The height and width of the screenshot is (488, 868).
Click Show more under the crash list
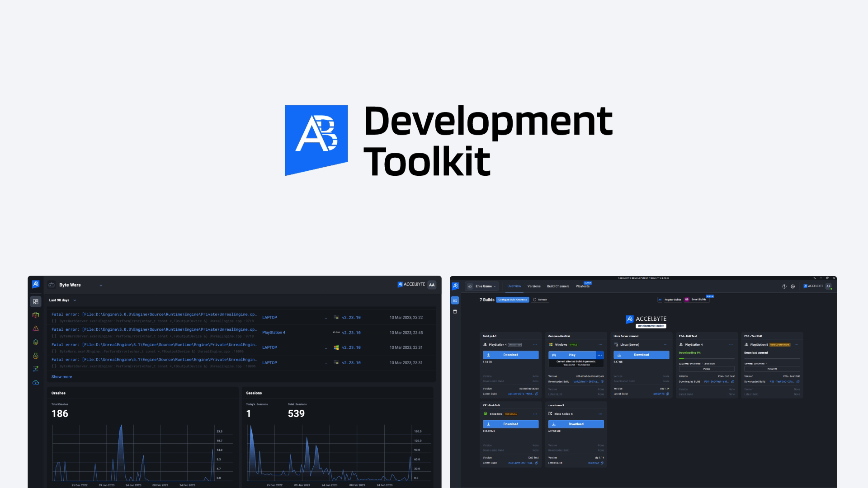click(61, 376)
